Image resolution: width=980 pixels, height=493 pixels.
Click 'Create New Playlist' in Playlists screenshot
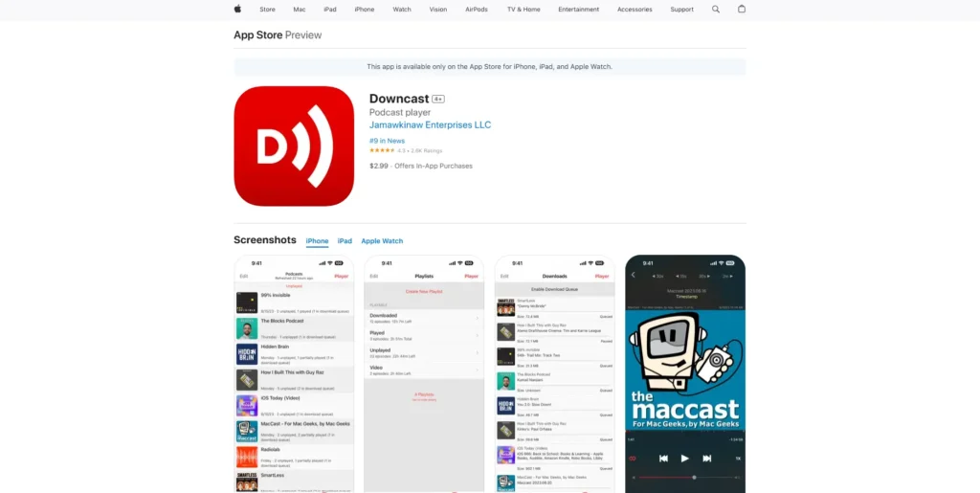tap(424, 292)
